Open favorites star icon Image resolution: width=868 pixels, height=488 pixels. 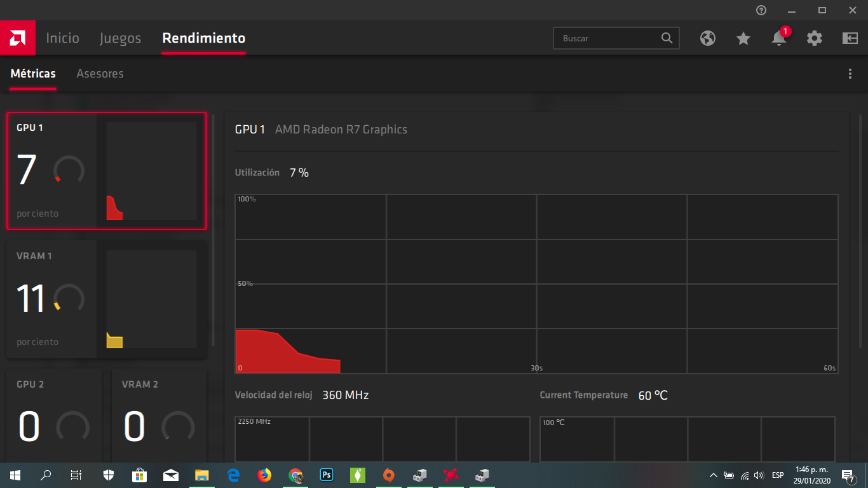coord(743,38)
